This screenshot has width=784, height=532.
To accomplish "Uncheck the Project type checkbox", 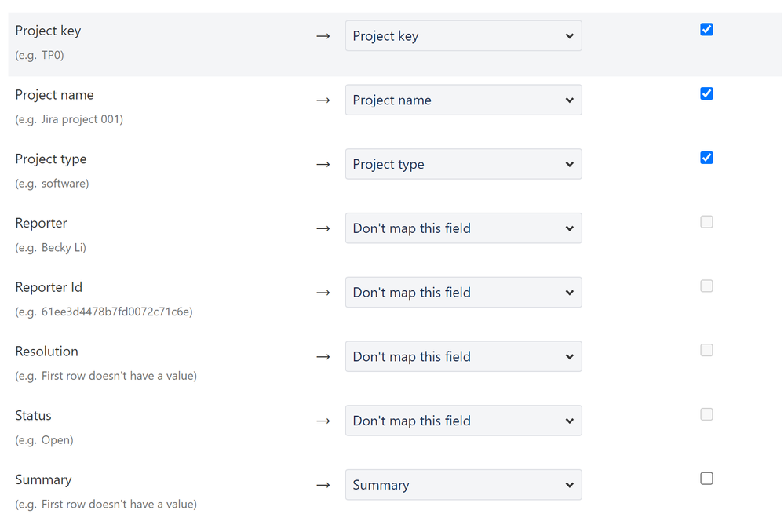I will point(706,158).
